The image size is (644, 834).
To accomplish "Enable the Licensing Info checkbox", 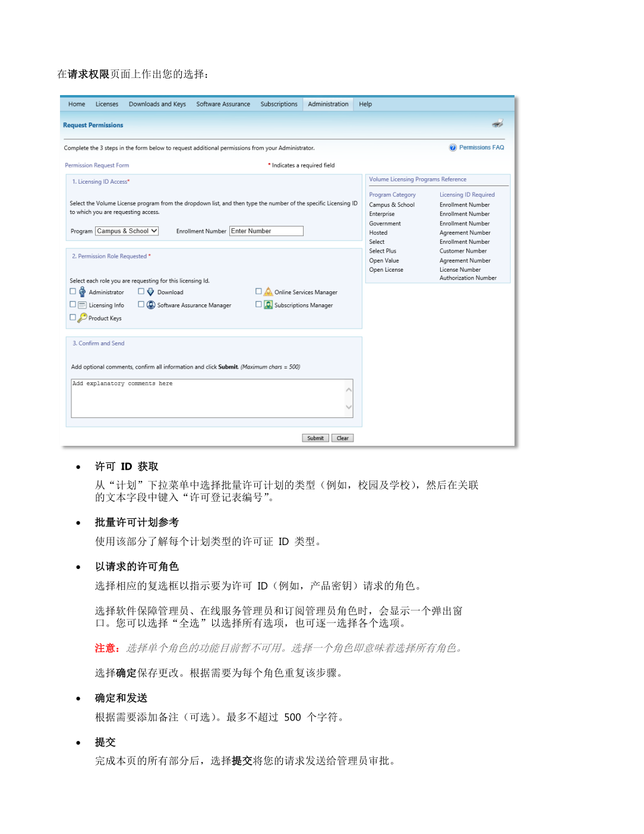I will coord(73,304).
